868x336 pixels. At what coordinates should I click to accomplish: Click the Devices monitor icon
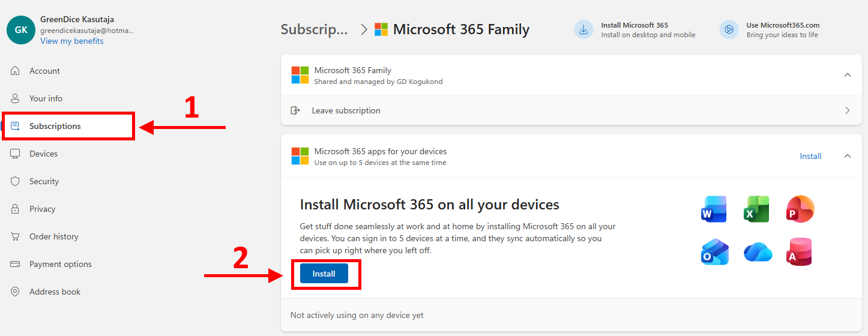coord(16,154)
